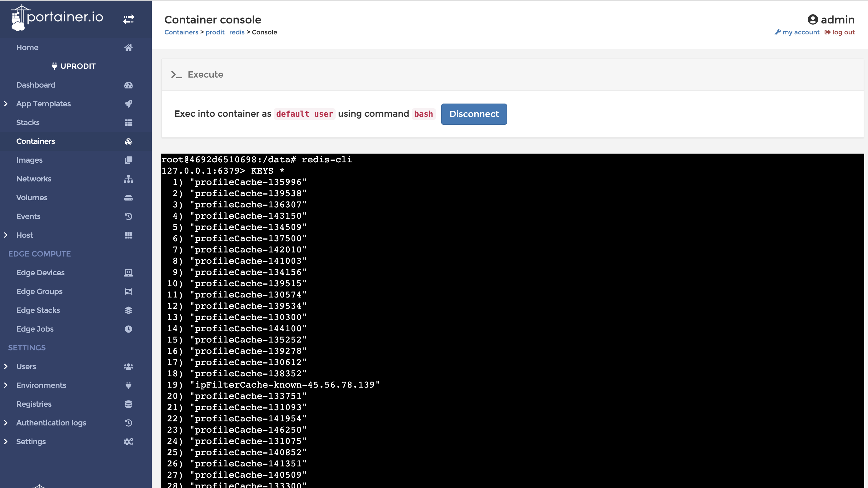Click the Images icon in sidebar

(x=129, y=160)
